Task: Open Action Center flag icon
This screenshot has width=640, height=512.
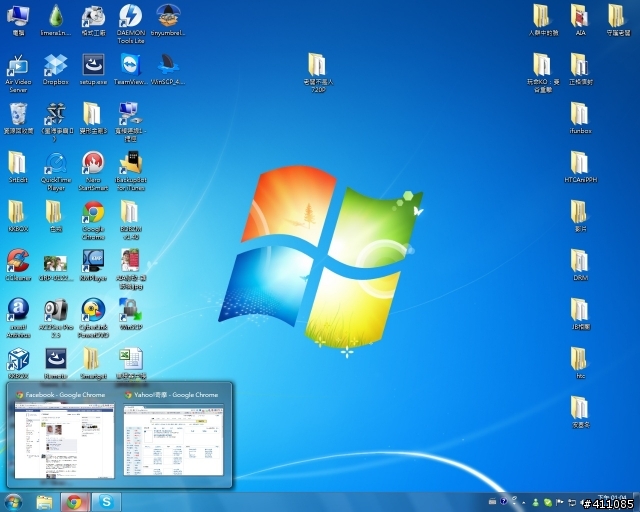Action: (560, 502)
